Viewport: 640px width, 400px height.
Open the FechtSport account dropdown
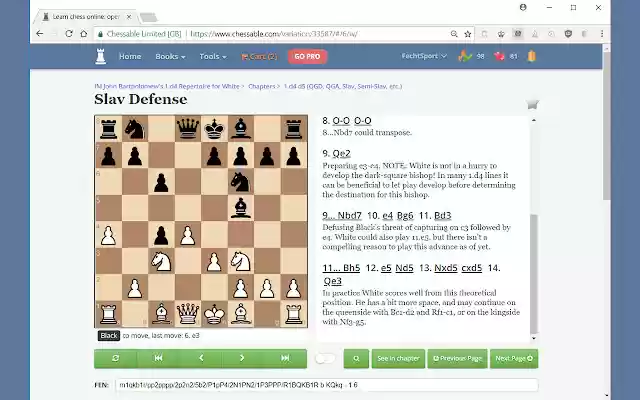point(424,56)
